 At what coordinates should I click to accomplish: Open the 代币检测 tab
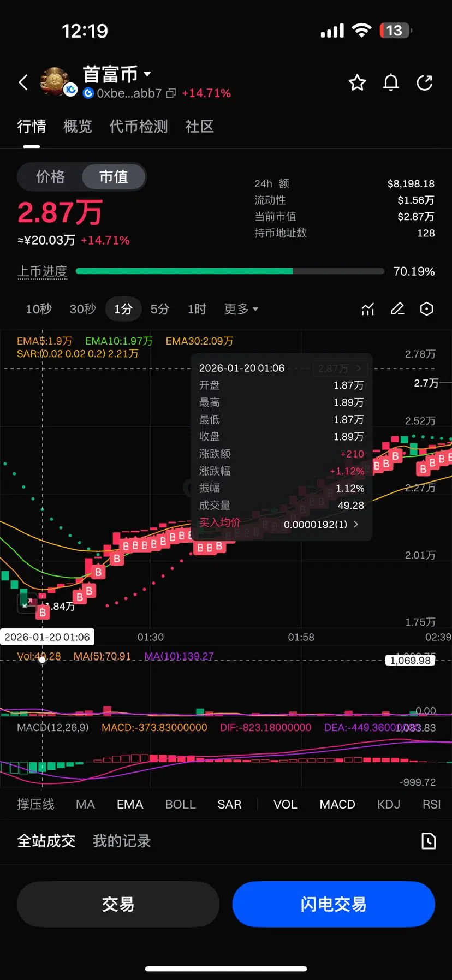(139, 127)
